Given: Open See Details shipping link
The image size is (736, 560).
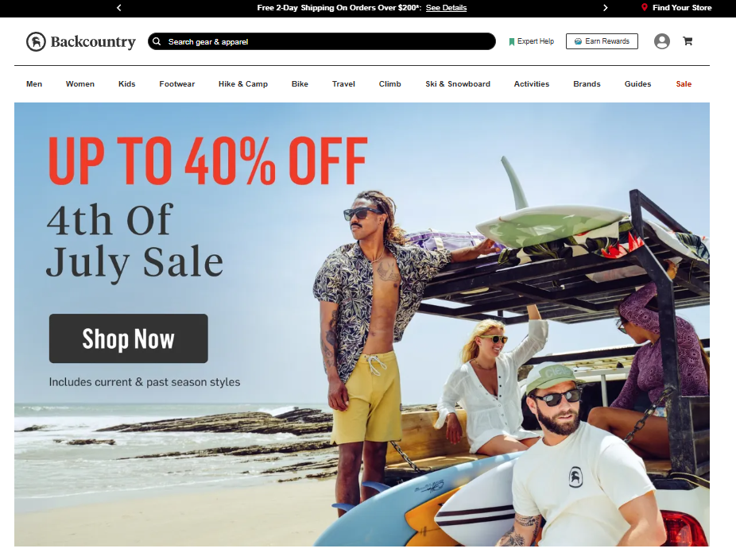Looking at the screenshot, I should point(446,7).
